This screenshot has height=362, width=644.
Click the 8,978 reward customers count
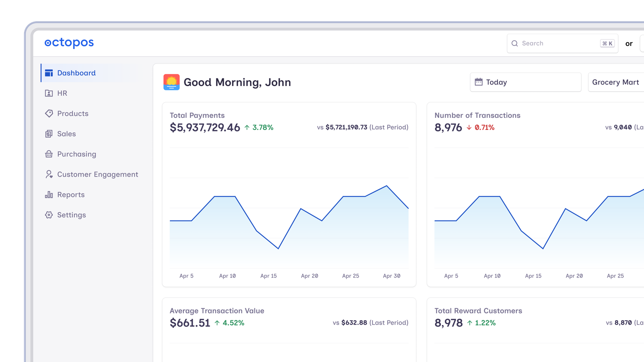(x=449, y=323)
